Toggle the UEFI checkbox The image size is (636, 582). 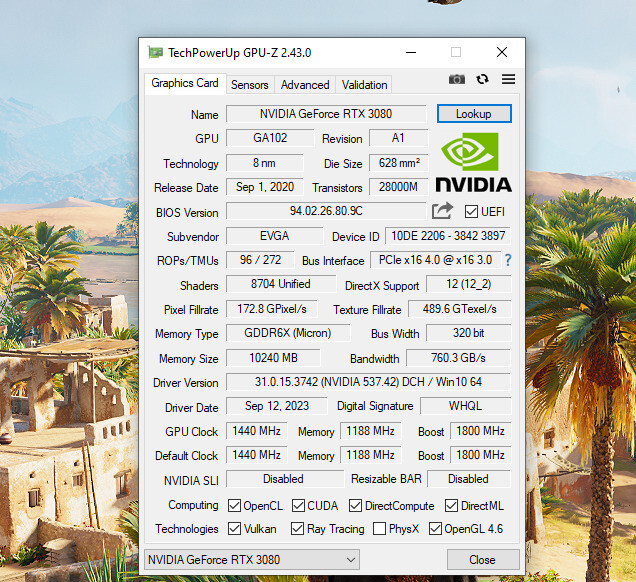471,211
